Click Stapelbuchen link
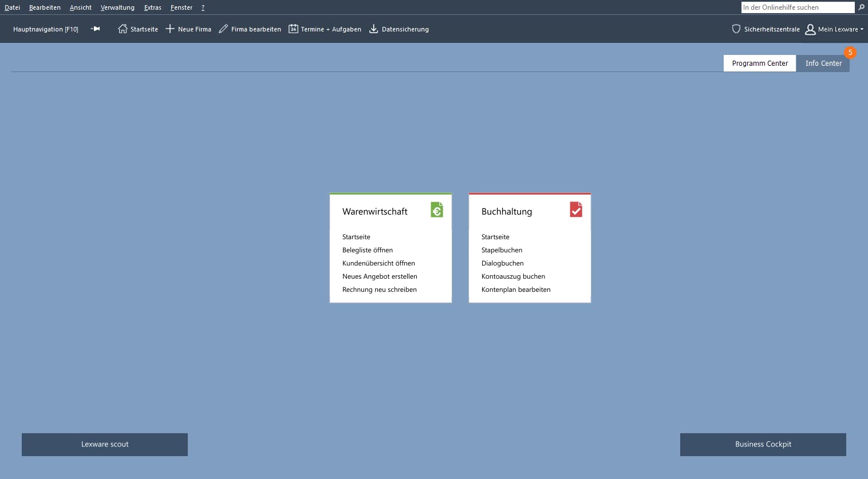This screenshot has height=479, width=868. click(x=502, y=250)
